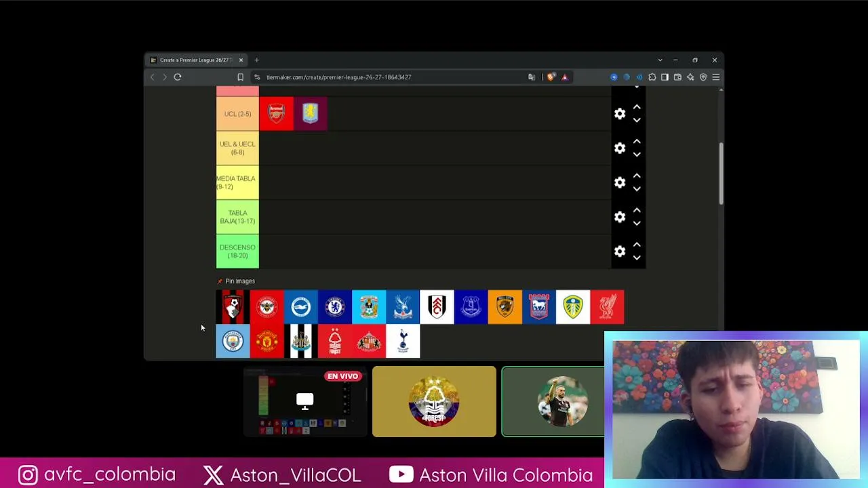Open the browser hamburger main menu
868x488 pixels.
point(715,77)
